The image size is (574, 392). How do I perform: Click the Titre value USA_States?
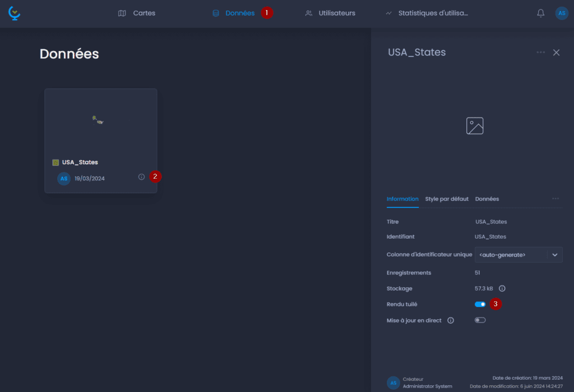coord(491,222)
